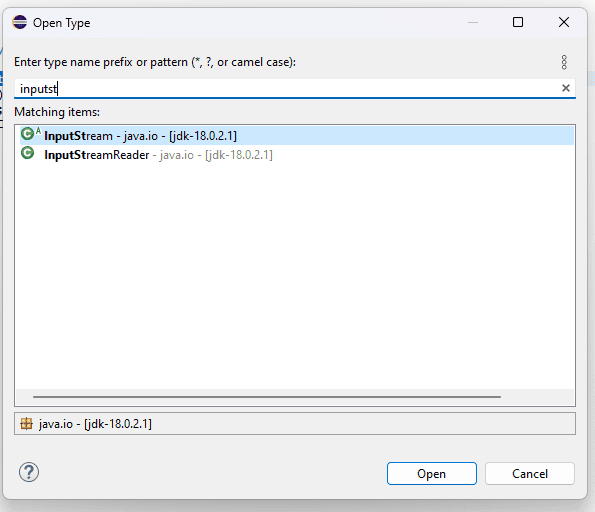
Task: Click the Open Type title text
Action: pos(61,23)
